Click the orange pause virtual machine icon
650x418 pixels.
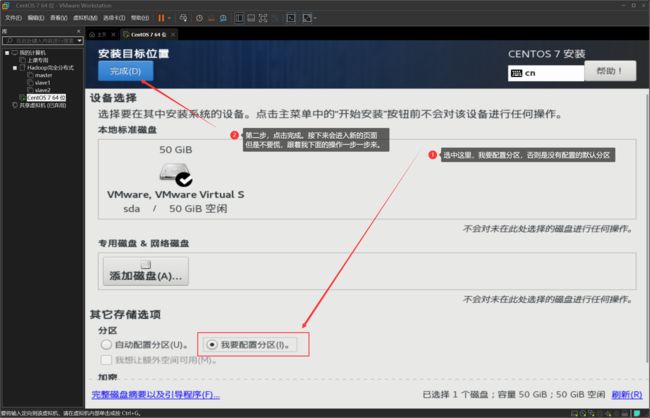161,18
